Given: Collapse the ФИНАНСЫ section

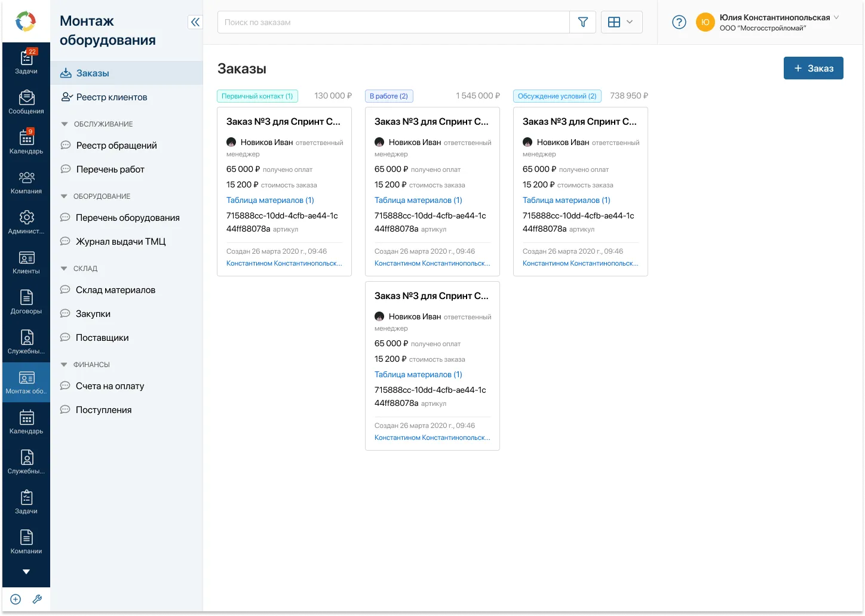Looking at the screenshot, I should (65, 365).
